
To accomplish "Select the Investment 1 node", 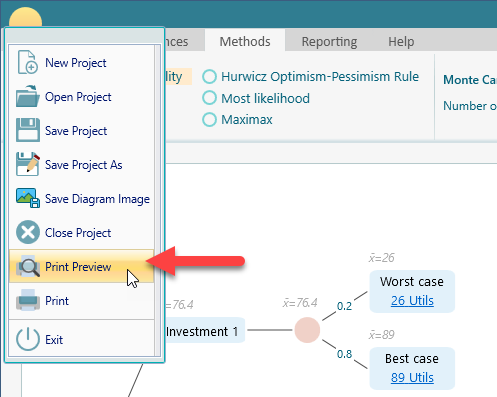I will coord(205,331).
